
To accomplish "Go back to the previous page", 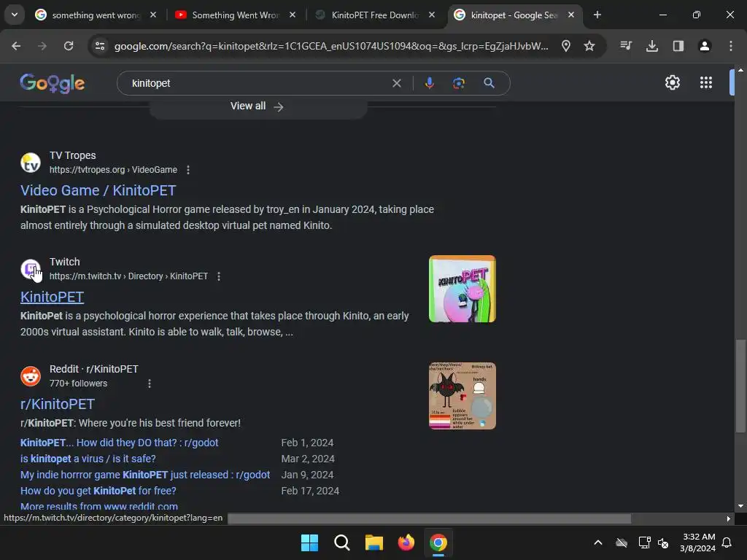I will pos(16,46).
